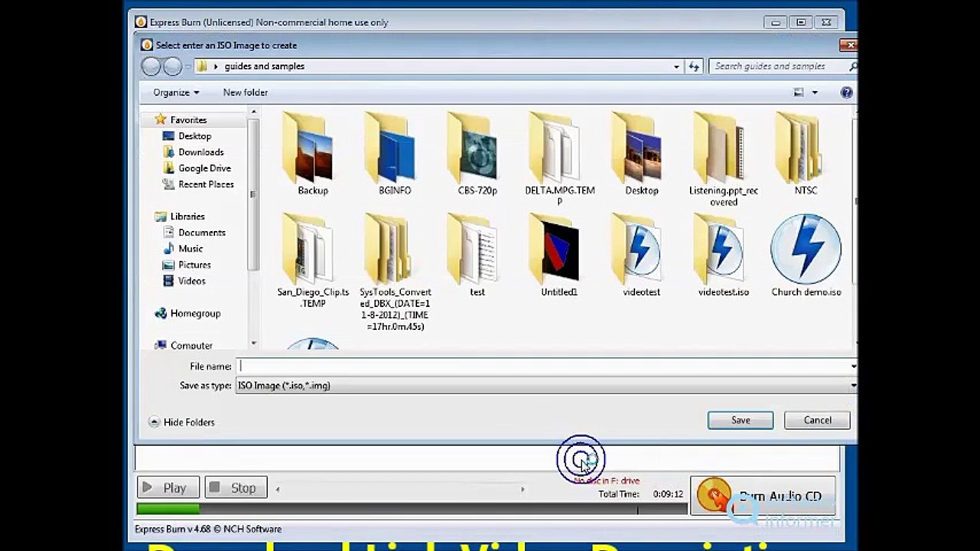The image size is (980, 551).
Task: Expand the view options dropdown arrow
Action: point(815,93)
